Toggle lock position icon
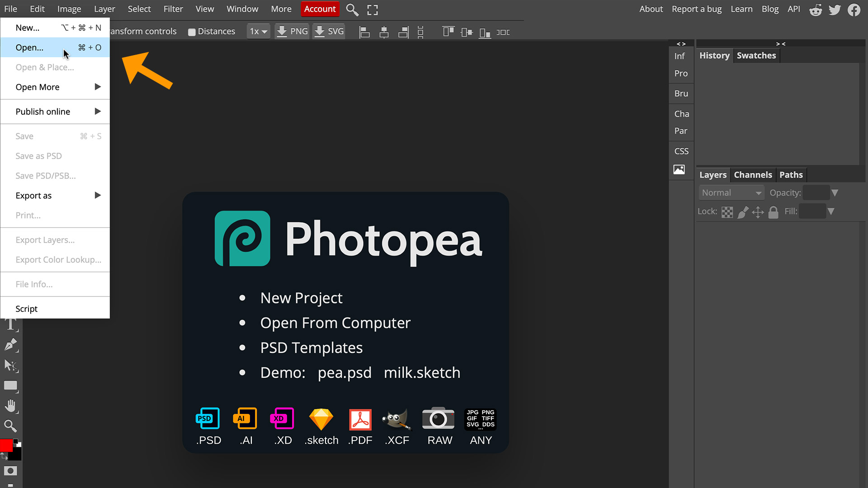Image resolution: width=868 pixels, height=488 pixels. (x=758, y=212)
